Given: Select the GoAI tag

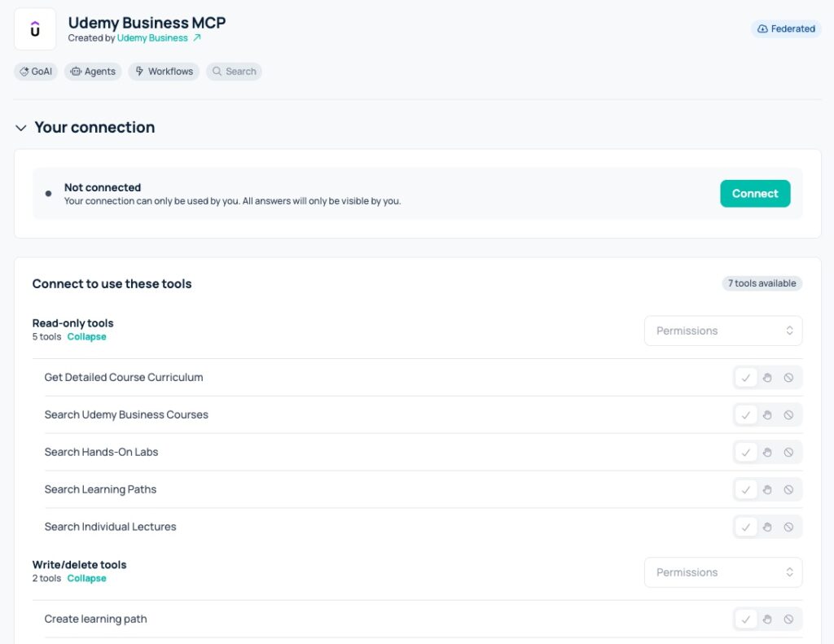Looking at the screenshot, I should click(36, 72).
